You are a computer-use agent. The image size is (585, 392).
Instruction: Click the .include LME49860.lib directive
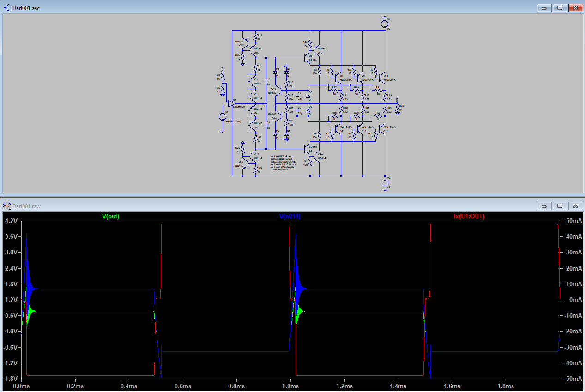(x=282, y=167)
